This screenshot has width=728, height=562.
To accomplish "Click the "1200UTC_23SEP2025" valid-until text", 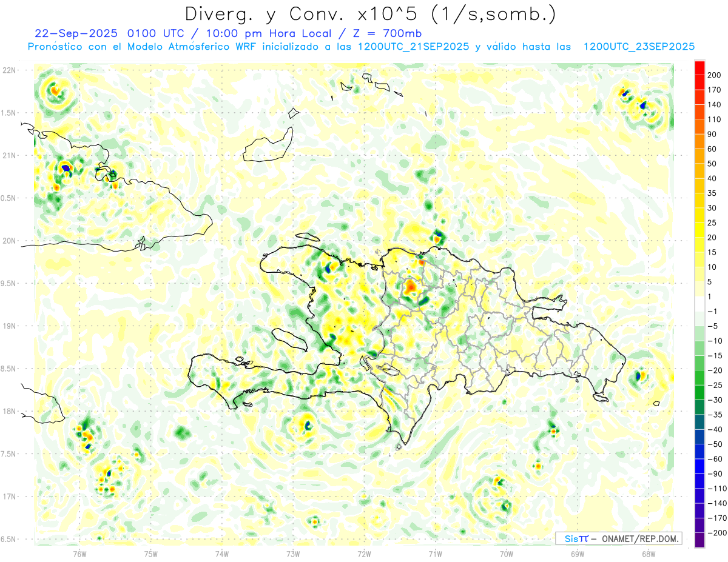I will click(639, 47).
